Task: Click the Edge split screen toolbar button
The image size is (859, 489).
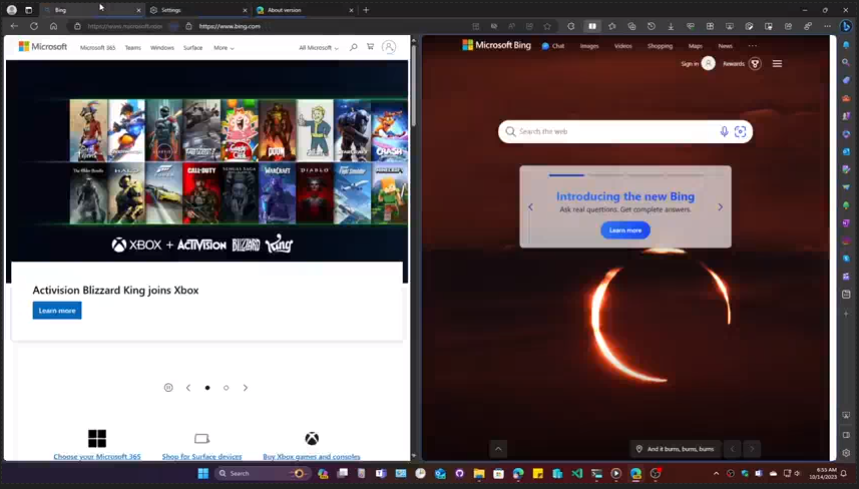Action: pos(592,26)
